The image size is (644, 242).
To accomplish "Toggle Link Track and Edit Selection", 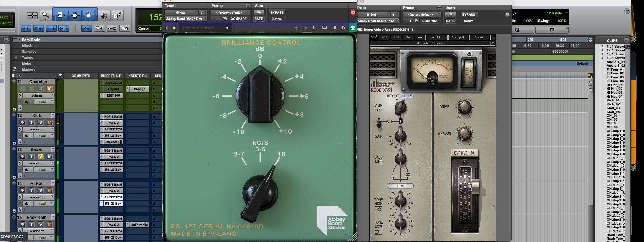I will [51, 28].
